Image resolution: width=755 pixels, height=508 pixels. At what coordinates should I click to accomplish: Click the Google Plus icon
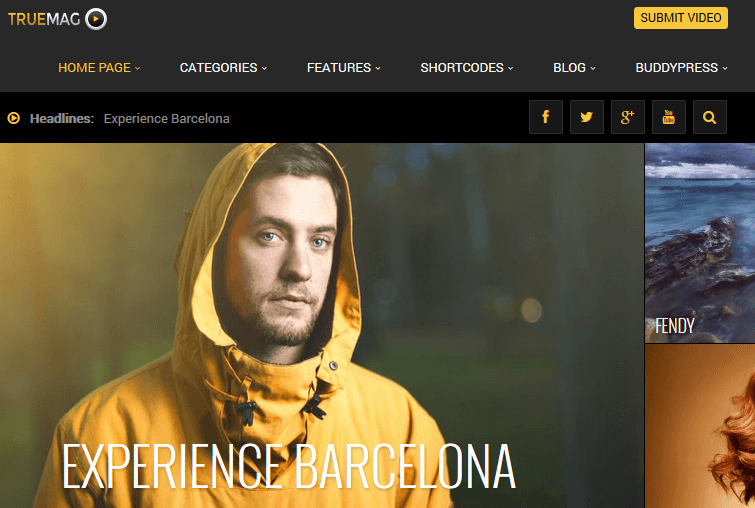click(x=627, y=117)
